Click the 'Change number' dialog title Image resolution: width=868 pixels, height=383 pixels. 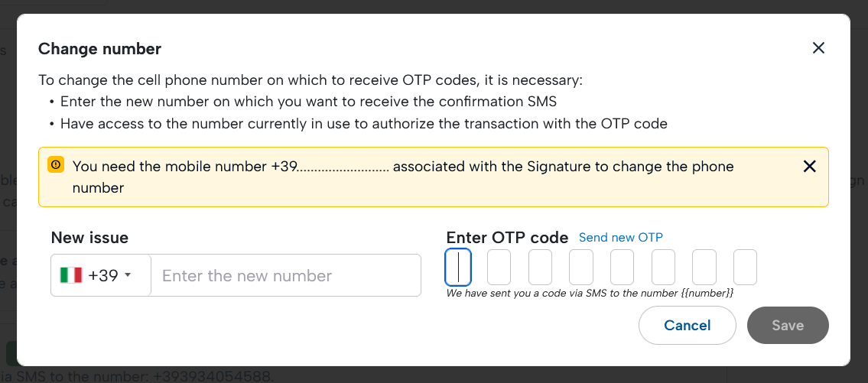point(99,49)
